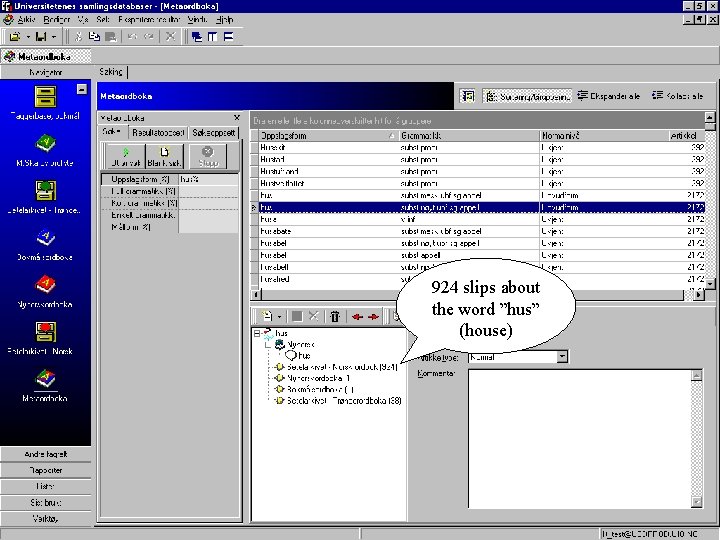Viewport: 720px width, 540px height.
Task: Open the Hjelp menu
Action: coord(225,20)
